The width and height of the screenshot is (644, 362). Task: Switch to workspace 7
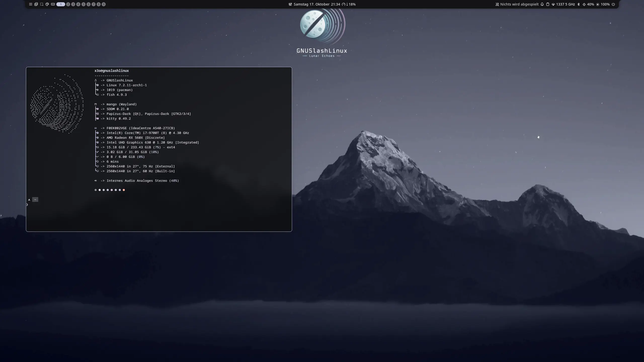(x=94, y=4)
